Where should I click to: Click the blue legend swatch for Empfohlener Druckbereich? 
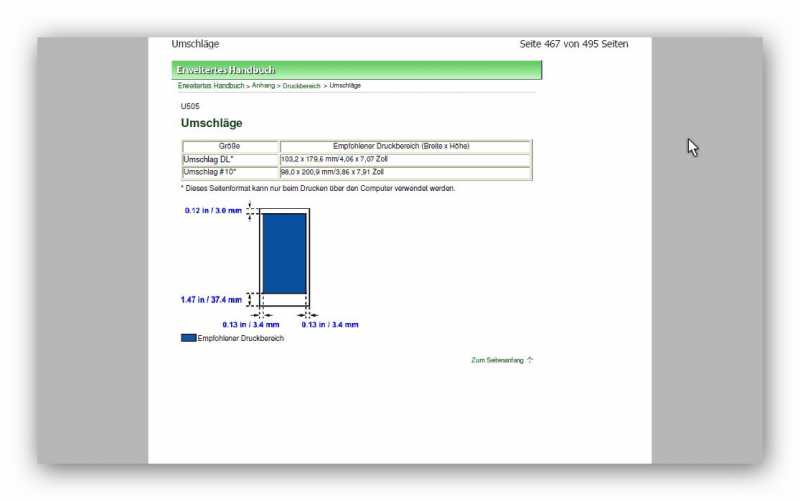coord(188,338)
